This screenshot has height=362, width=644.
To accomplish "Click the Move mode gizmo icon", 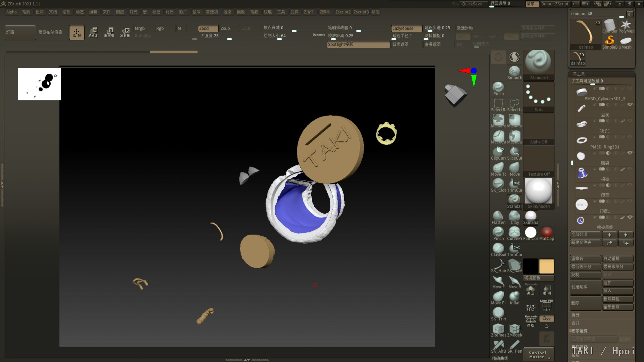I will (93, 32).
